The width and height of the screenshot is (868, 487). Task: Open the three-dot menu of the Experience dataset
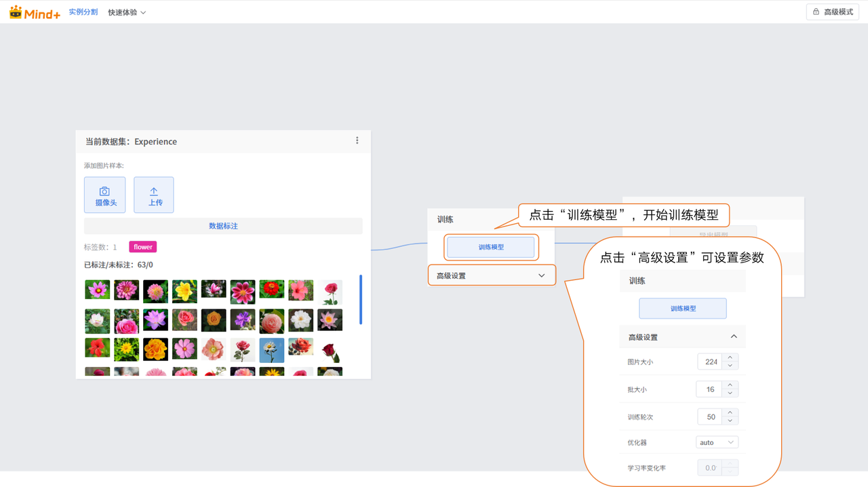click(x=357, y=141)
